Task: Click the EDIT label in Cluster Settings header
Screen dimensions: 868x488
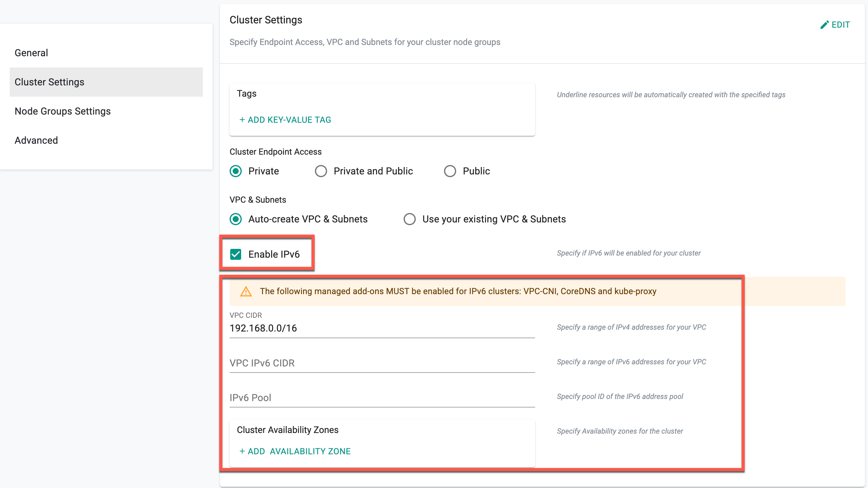Action: [841, 25]
